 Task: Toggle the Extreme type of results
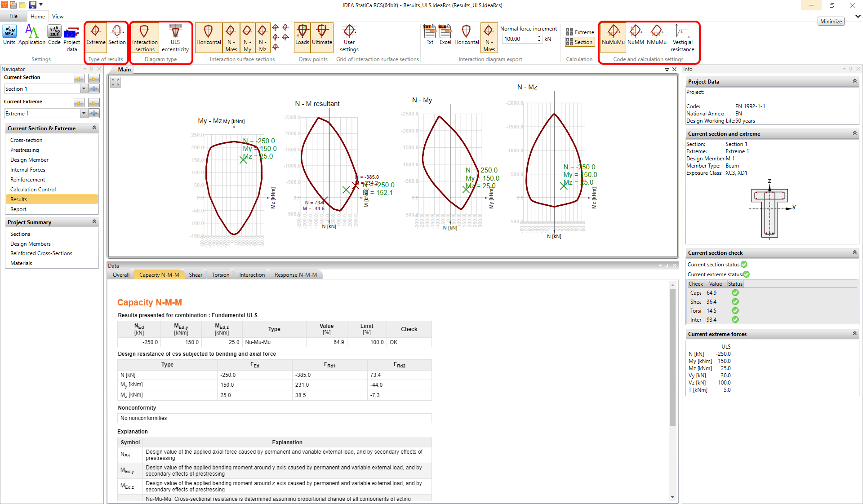[96, 35]
